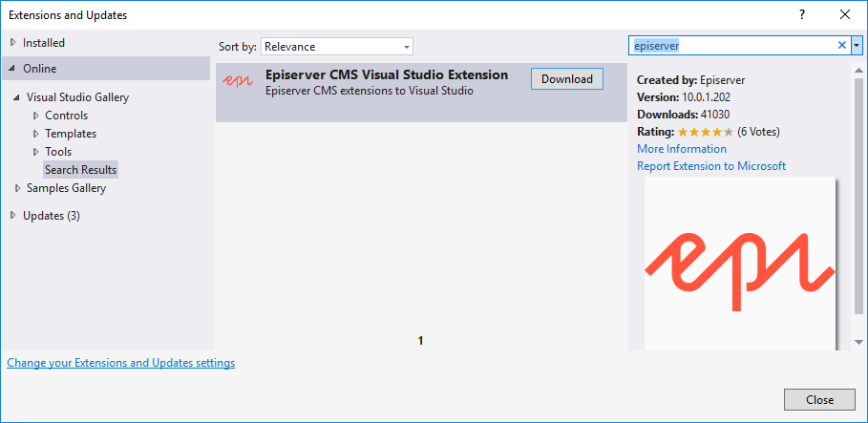Click the rating stars in details pane
Screen dimensions: 868x423
[x=706, y=132]
